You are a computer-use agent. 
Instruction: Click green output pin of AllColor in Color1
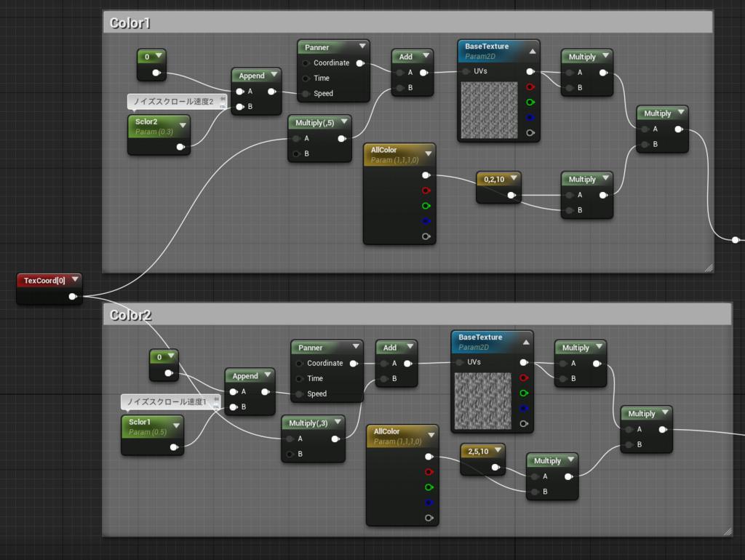(426, 206)
